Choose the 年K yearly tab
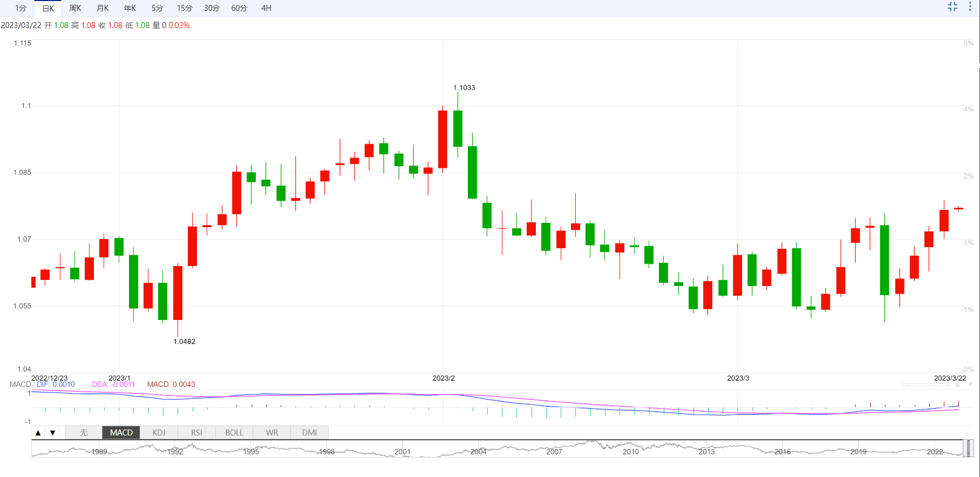Screen dimensions: 980x477 pos(130,8)
